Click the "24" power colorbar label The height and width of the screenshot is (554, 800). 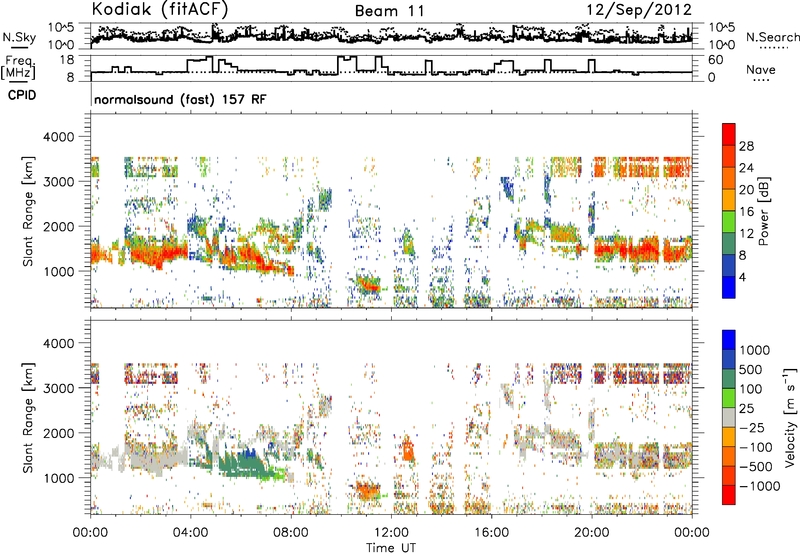tap(746, 168)
